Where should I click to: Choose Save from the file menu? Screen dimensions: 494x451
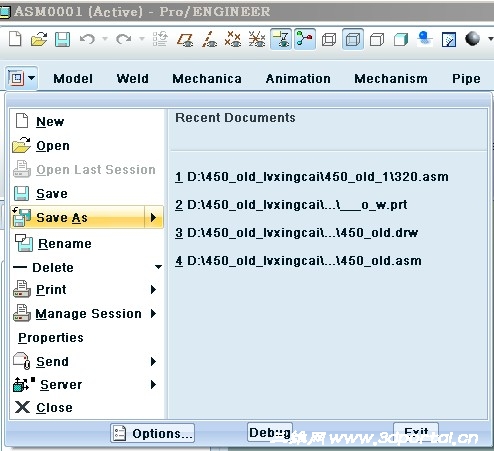pos(87,193)
